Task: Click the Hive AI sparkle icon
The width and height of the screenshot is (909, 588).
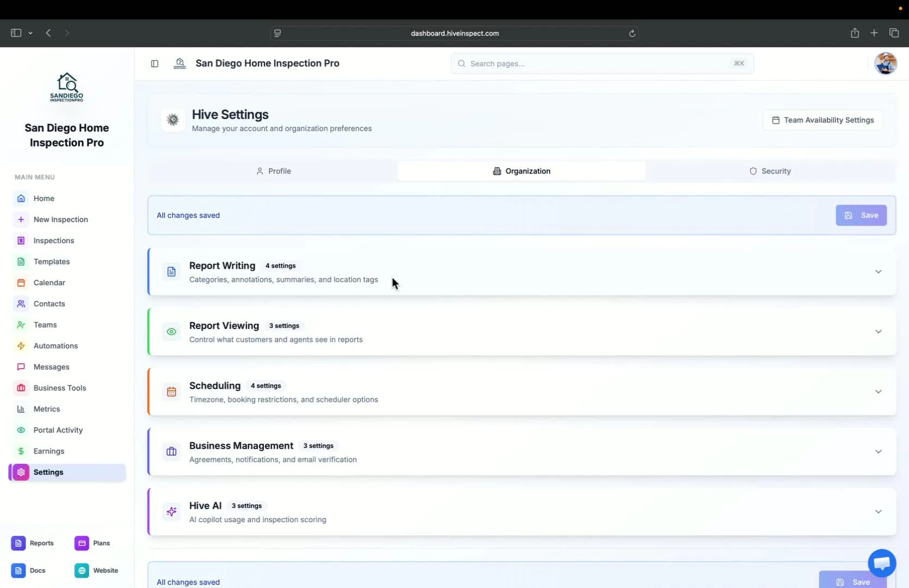Action: click(x=171, y=511)
